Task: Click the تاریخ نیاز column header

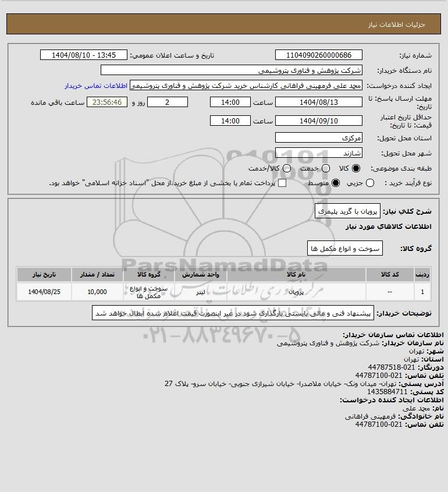Action: (x=44, y=275)
